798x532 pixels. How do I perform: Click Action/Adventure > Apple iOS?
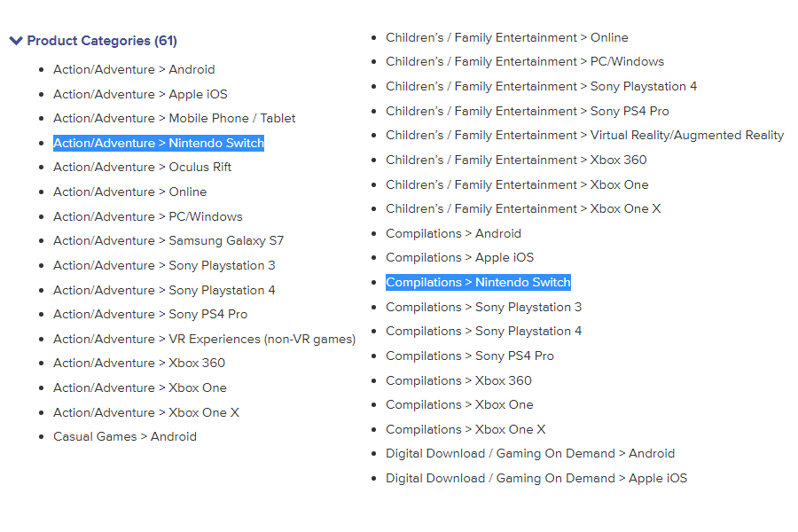pyautogui.click(x=140, y=94)
